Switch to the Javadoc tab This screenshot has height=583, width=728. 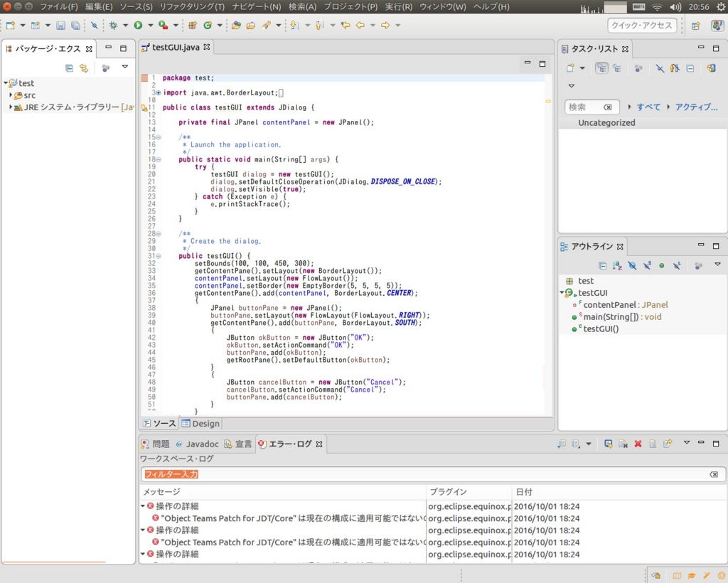click(x=198, y=444)
